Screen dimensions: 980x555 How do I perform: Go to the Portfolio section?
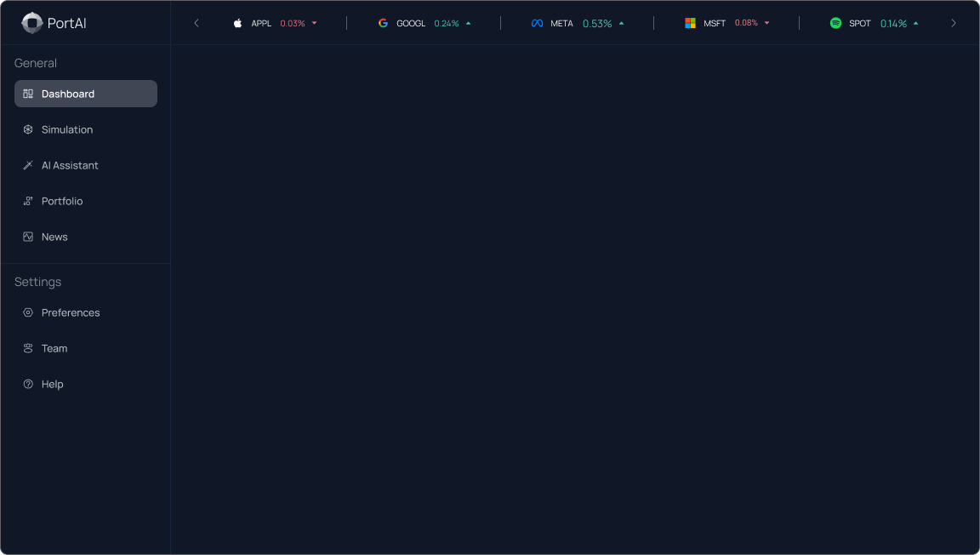pos(62,201)
